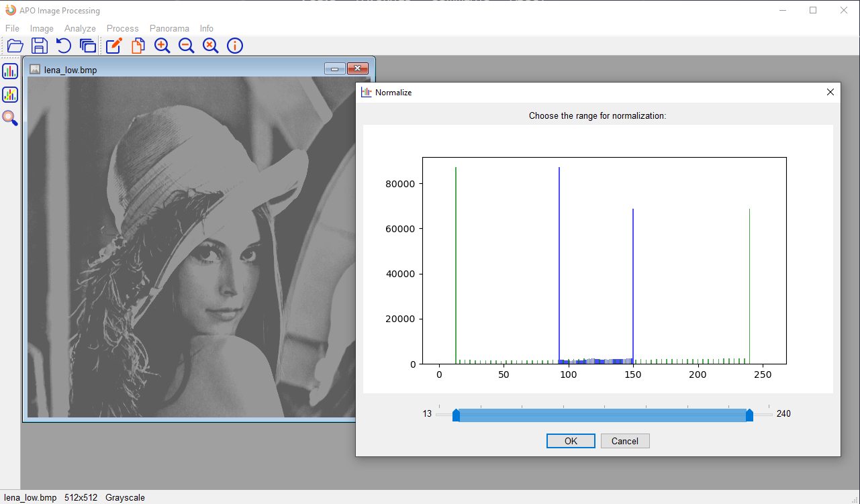Confirm normalization with the OK button
860x504 pixels.
[571, 441]
